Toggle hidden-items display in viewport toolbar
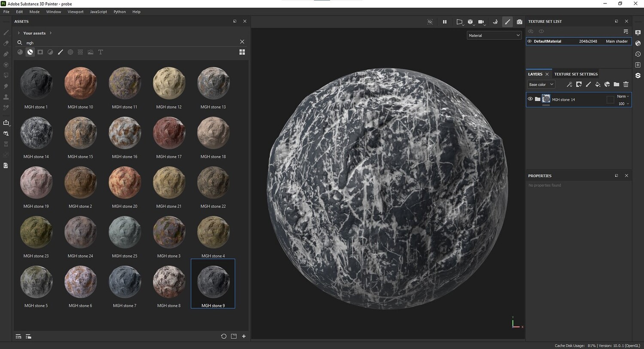 [x=430, y=21]
